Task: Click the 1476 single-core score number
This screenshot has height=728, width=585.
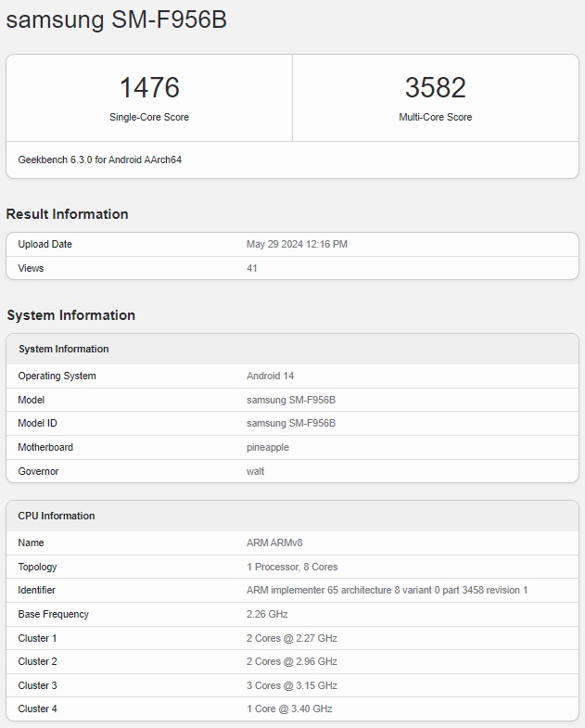Action: pos(149,88)
